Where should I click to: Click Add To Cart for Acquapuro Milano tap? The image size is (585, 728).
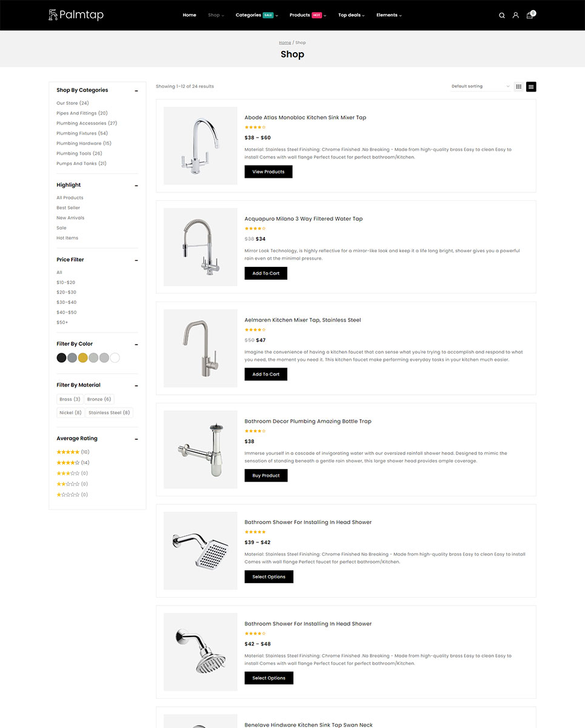(x=266, y=273)
